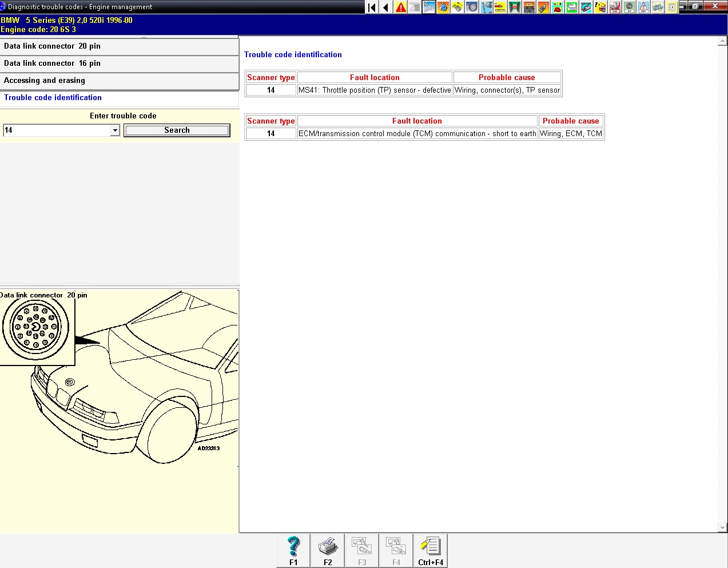
Task: Click the 'Wiring, connector(s), TP sensor' cell
Action: (507, 90)
